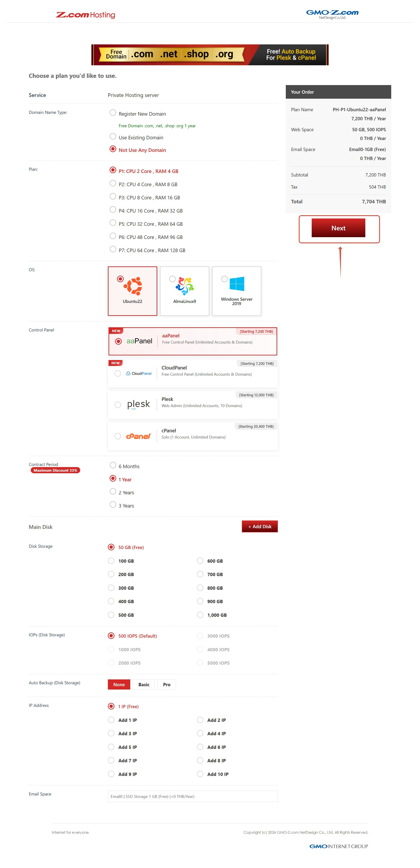Open the Free Domain promotional banner

pyautogui.click(x=210, y=55)
